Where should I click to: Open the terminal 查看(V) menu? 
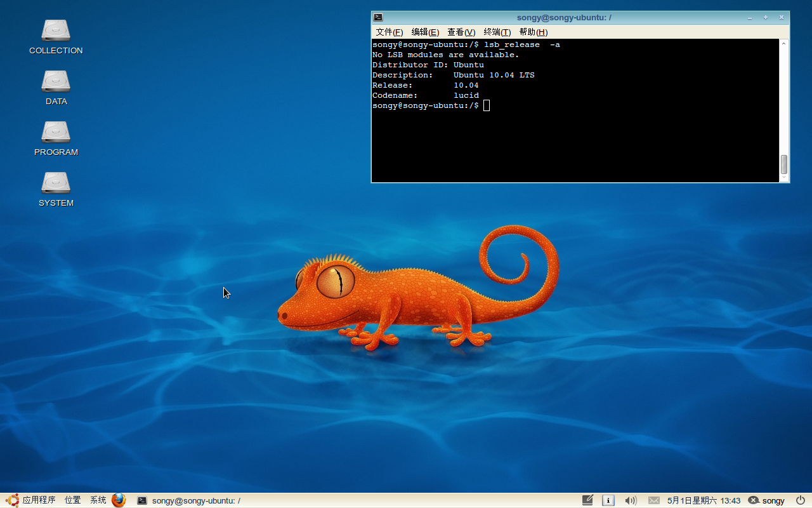click(x=461, y=32)
